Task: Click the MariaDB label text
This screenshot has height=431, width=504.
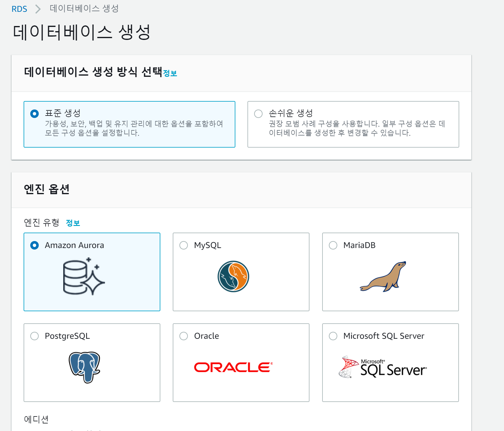Action: (359, 245)
